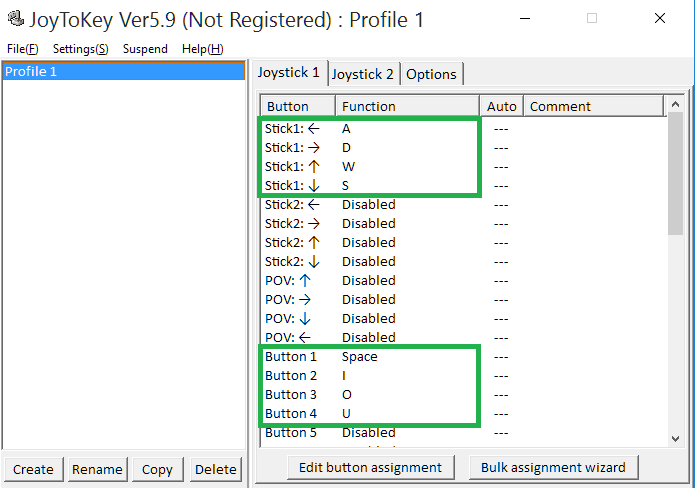Select the Button 1 row mapped to Space

[463, 357]
